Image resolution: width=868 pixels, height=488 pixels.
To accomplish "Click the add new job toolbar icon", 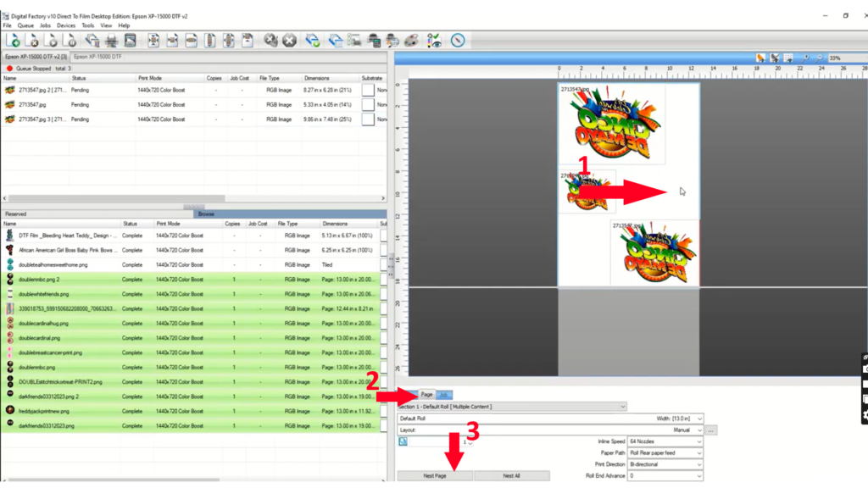I will pos(14,41).
